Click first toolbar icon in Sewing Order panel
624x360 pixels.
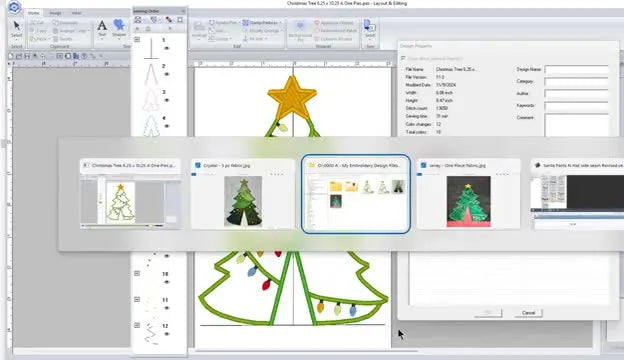point(138,19)
